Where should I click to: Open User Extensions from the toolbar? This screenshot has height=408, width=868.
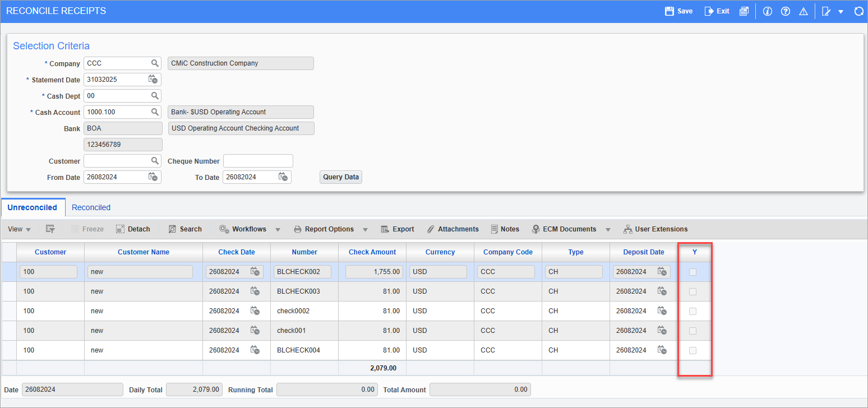pos(655,229)
